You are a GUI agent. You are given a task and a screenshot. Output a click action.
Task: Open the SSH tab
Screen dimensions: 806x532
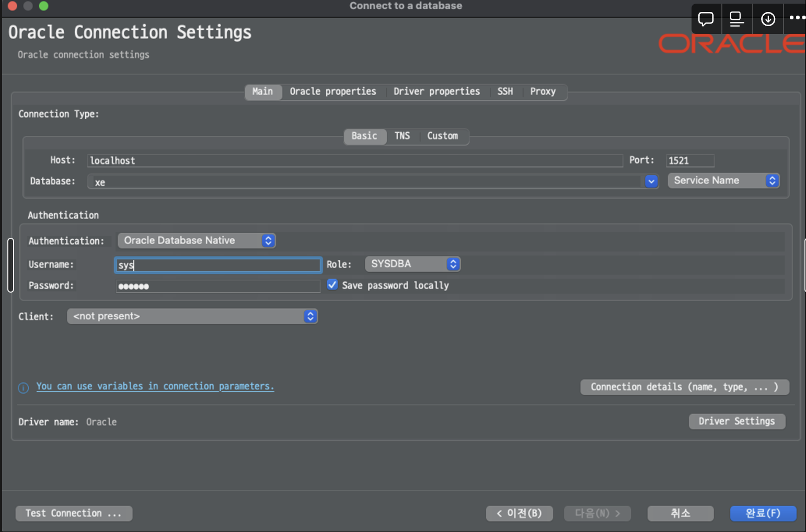coord(505,91)
